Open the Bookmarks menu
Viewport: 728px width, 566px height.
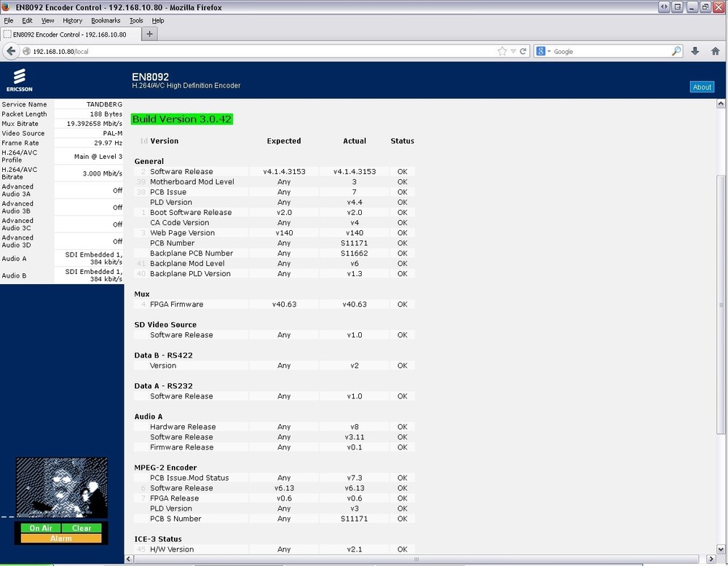[106, 20]
